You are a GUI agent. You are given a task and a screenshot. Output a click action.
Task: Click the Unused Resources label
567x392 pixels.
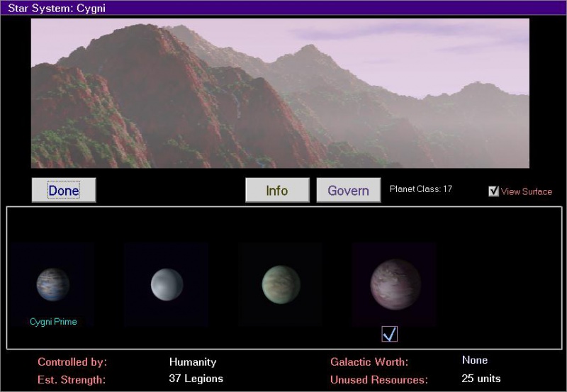coord(379,380)
